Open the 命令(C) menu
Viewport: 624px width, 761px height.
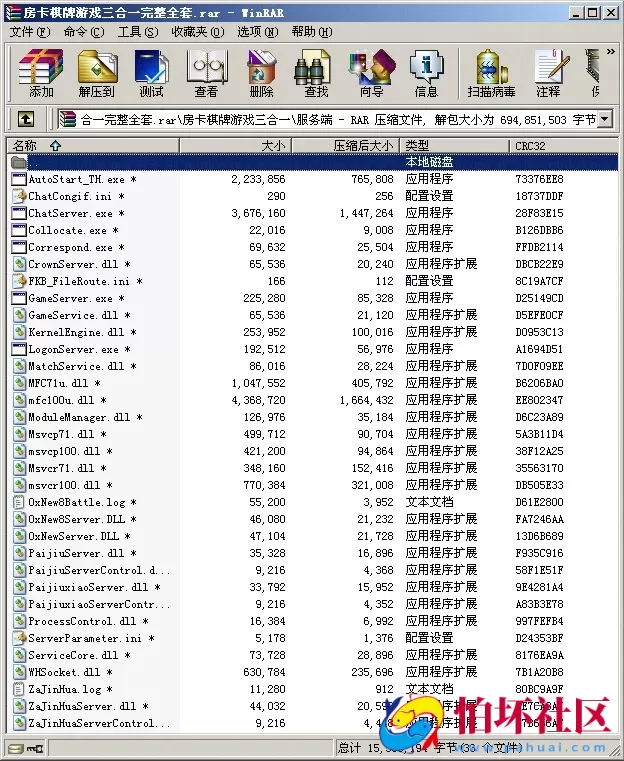point(83,32)
